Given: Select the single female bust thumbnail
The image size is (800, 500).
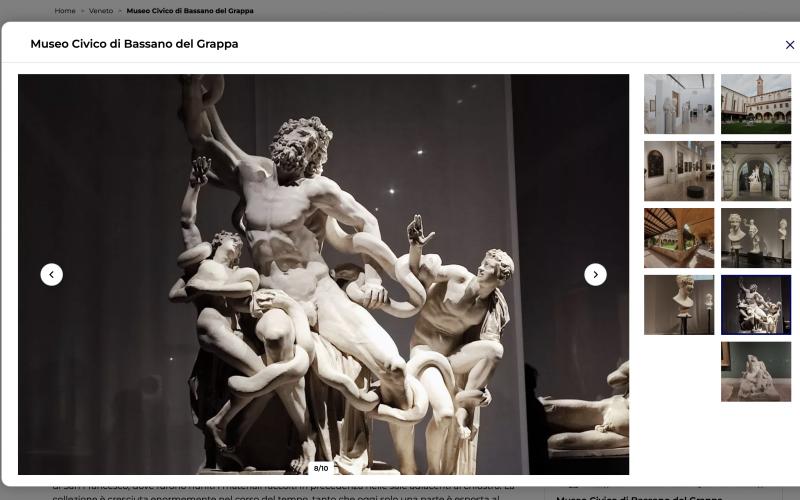Looking at the screenshot, I should (x=679, y=305).
